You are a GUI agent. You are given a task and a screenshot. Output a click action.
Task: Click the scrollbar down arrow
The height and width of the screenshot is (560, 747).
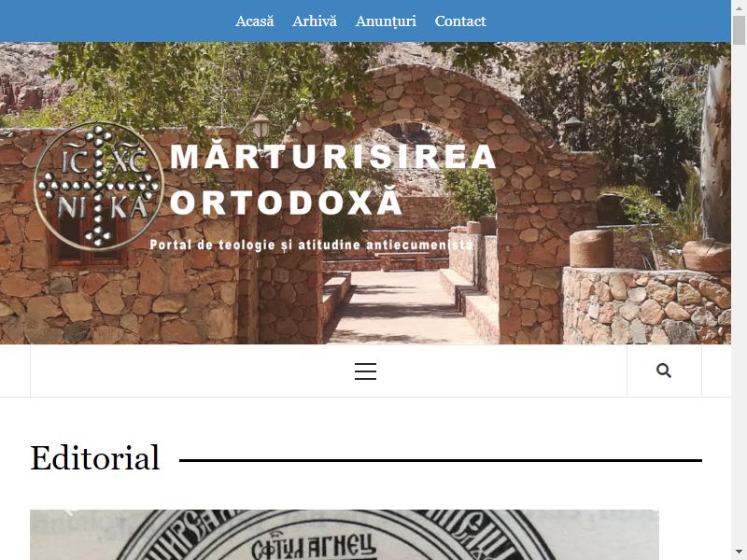[739, 553]
